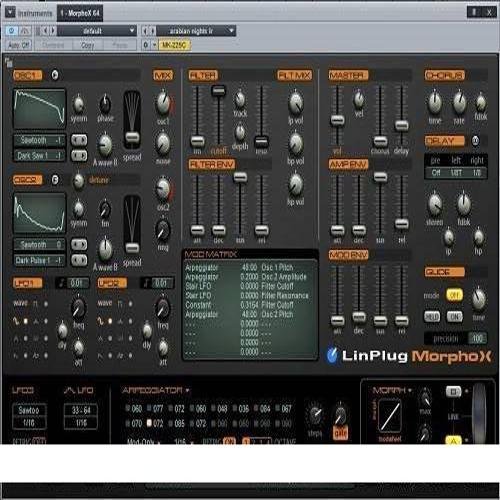This screenshot has width=500, height=500.
Task: Click the OSC2 detune knob
Action: 78,181
